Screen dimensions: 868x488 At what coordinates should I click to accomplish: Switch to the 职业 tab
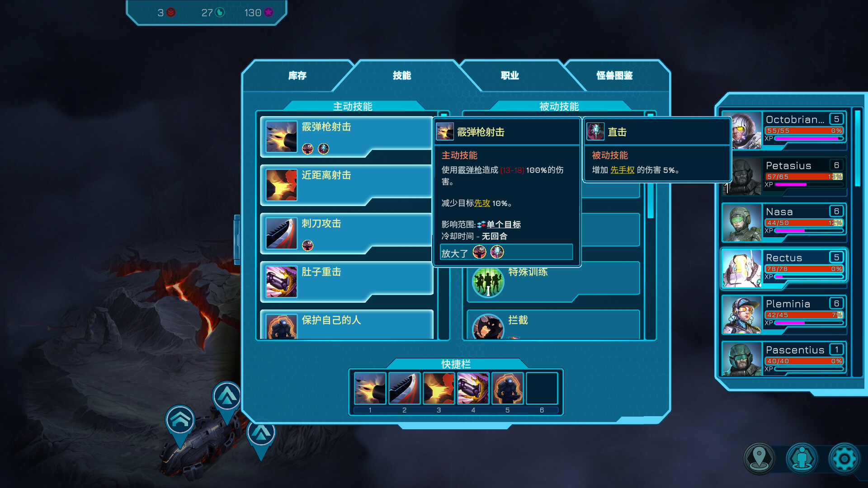point(510,75)
